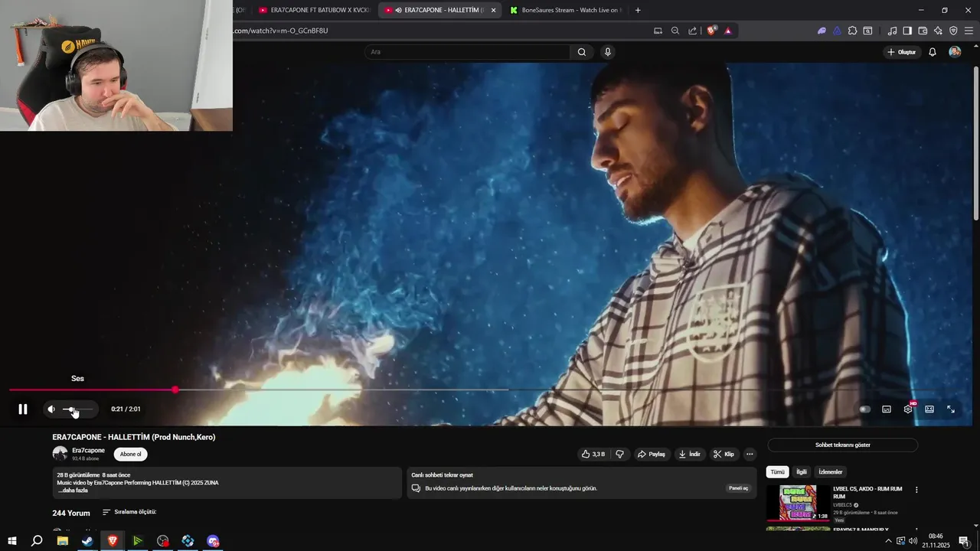This screenshot has width=980, height=551.
Task: Select the Tümü filter chip
Action: (777, 472)
